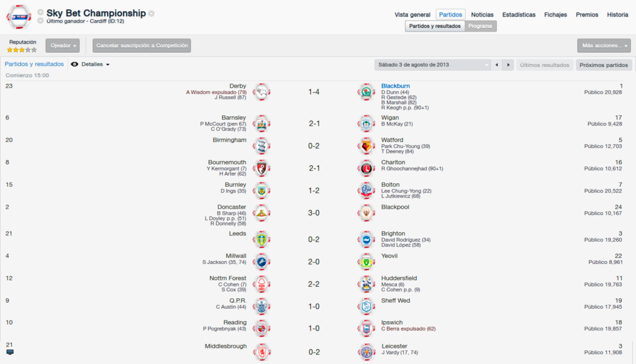Click the Sky Bet Championship competition logo
The width and height of the screenshot is (636, 364).
click(19, 17)
